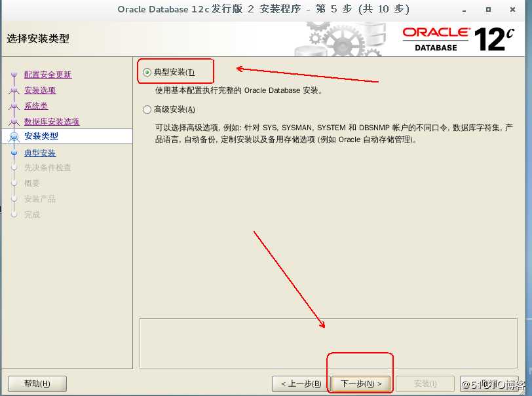The image size is (532, 396).
Task: Click the Oracle Database 12c logo
Action: point(458,39)
